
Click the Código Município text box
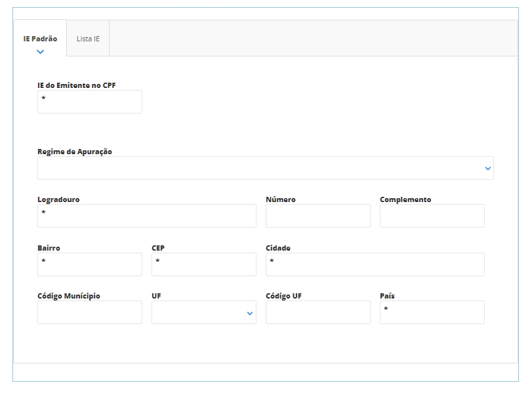click(x=90, y=312)
